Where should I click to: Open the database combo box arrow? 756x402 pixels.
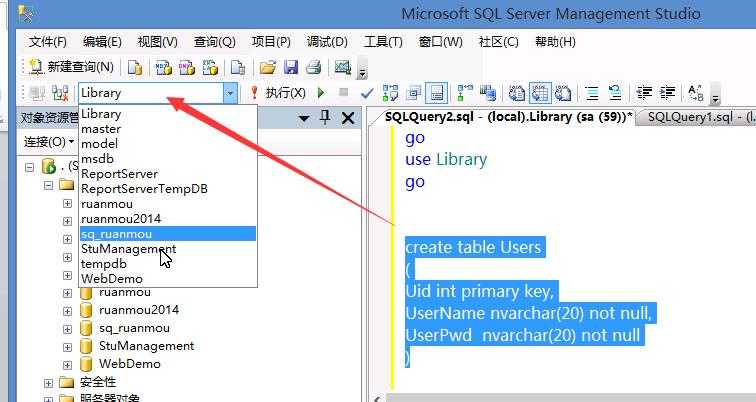[230, 93]
